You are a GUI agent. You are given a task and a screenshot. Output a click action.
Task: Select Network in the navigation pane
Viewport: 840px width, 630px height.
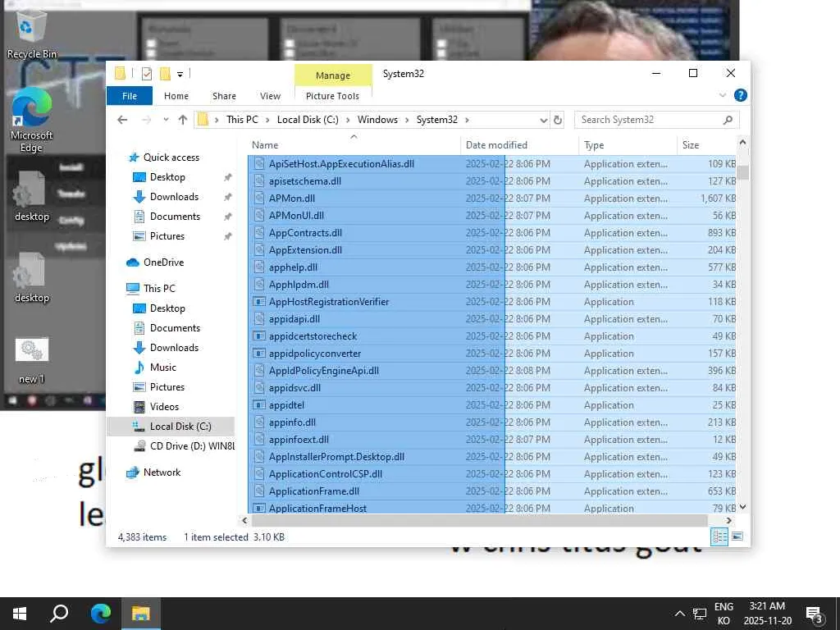click(162, 472)
